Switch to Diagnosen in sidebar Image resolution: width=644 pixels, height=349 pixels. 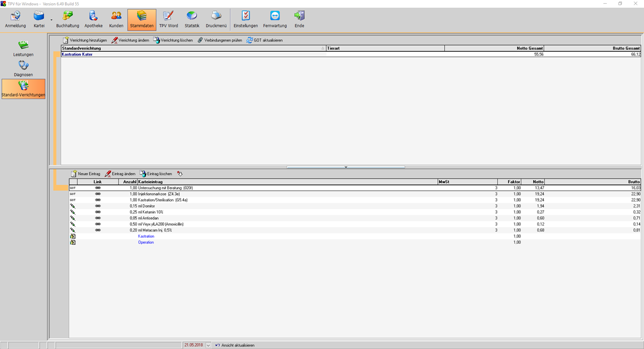(x=23, y=69)
